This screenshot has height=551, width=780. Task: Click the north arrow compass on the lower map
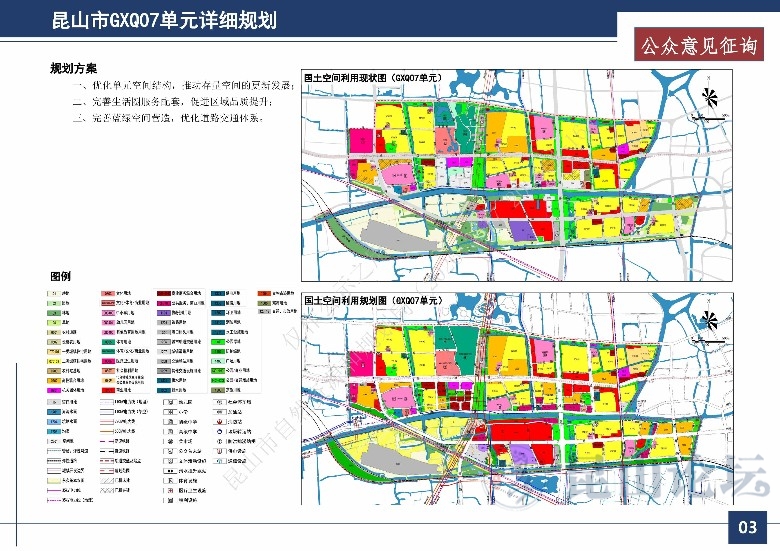[x=709, y=319]
